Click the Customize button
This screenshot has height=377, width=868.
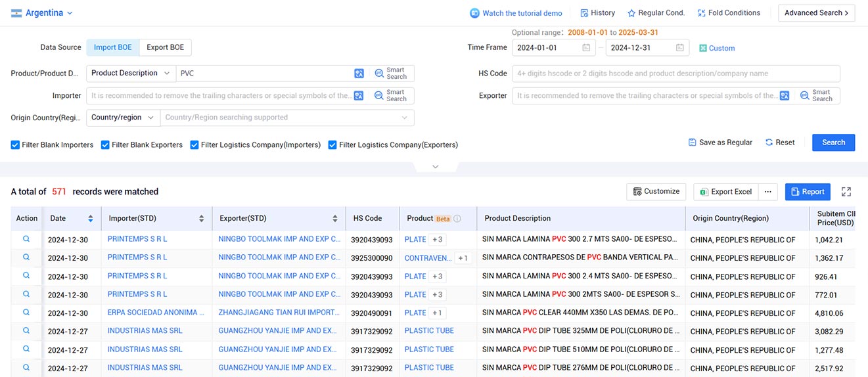point(656,192)
